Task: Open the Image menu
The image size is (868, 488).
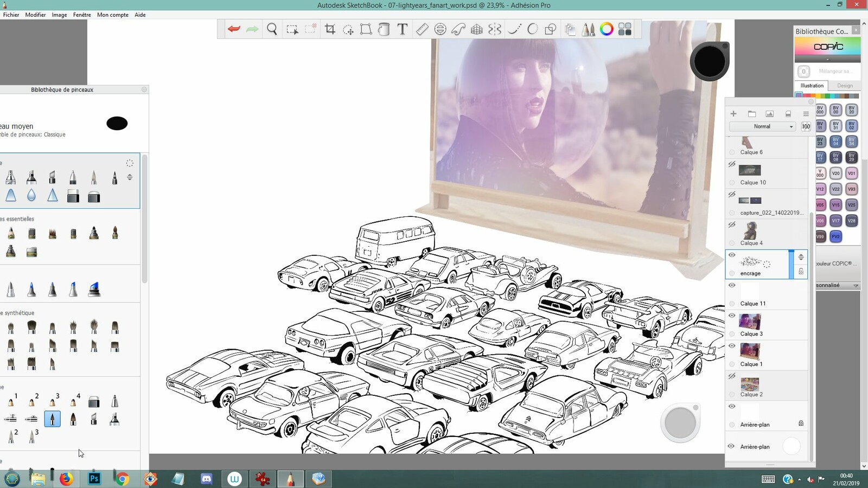Action: (59, 15)
